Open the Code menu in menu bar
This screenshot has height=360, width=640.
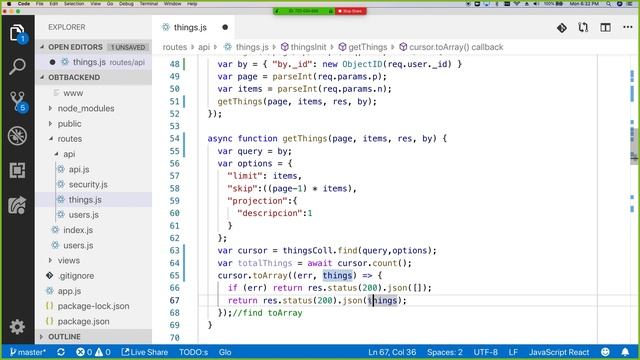24,4
